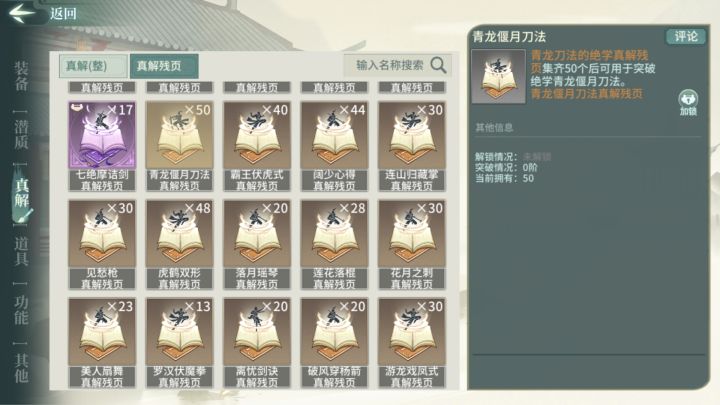The image size is (720, 405).
Task: Focus the 输入名称搜索 search field
Action: [389, 66]
